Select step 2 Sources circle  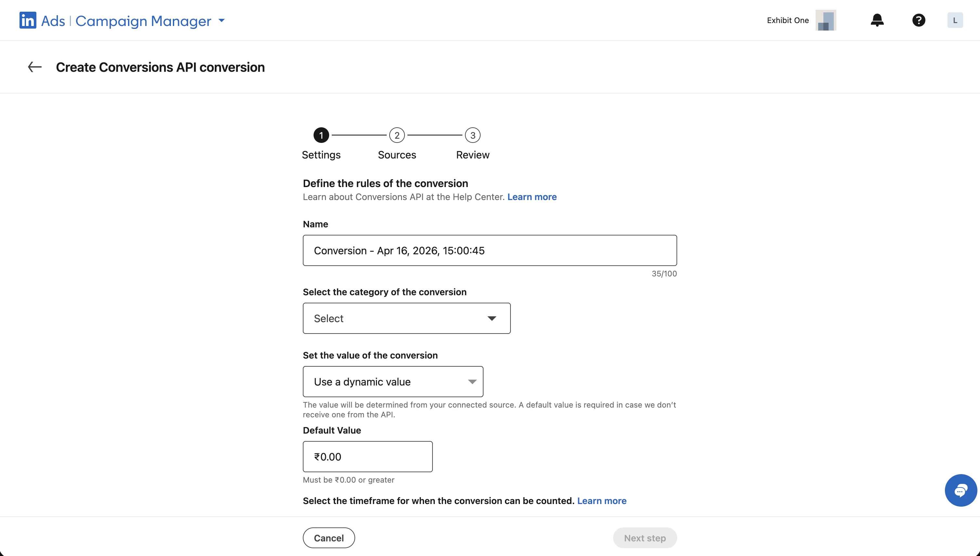[x=397, y=135]
